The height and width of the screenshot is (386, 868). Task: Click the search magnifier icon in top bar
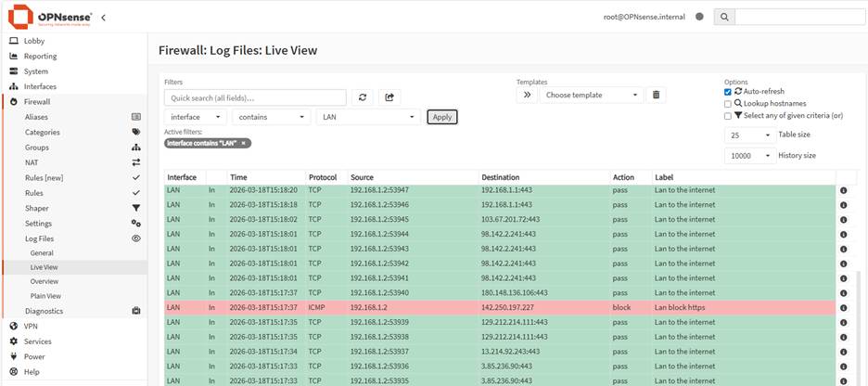pos(724,17)
